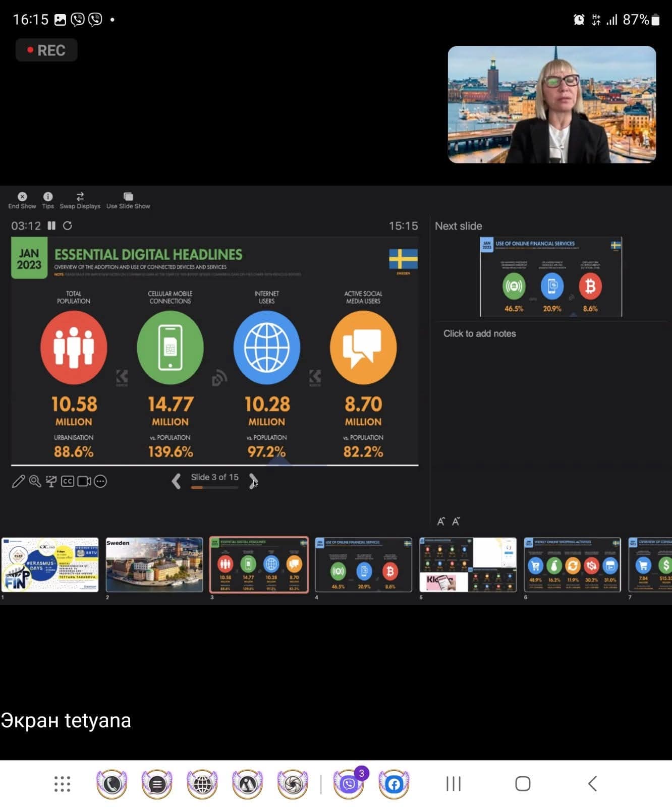Image resolution: width=672 pixels, height=807 pixels.
Task: Click to add notes field
Action: 479,333
